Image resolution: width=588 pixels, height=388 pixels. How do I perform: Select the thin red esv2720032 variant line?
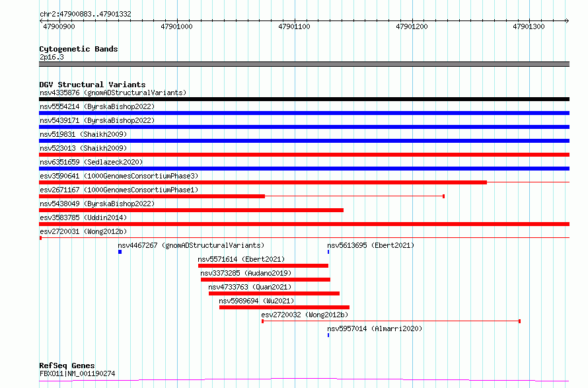pyautogui.click(x=391, y=321)
